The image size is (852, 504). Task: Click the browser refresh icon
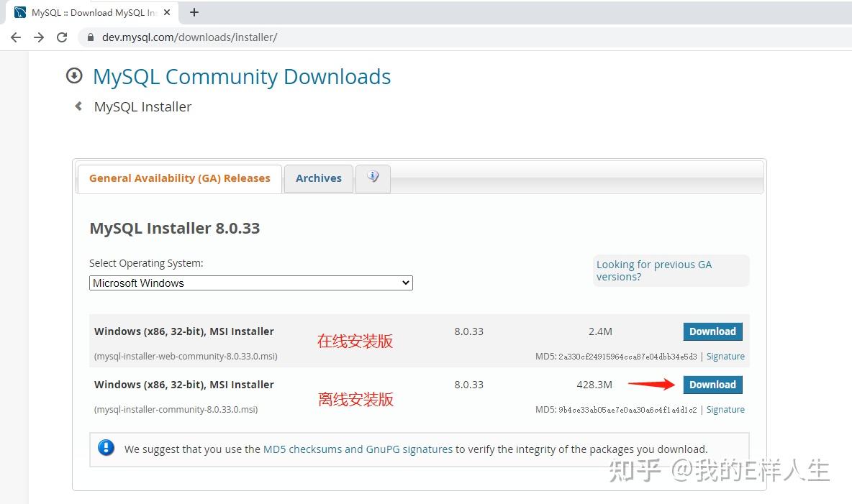click(63, 37)
